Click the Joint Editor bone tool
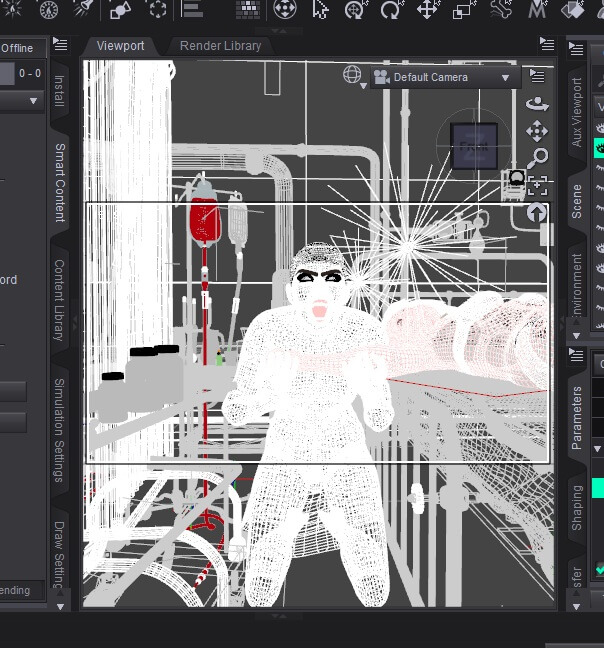Viewport: 604px width, 661px height. (500, 9)
